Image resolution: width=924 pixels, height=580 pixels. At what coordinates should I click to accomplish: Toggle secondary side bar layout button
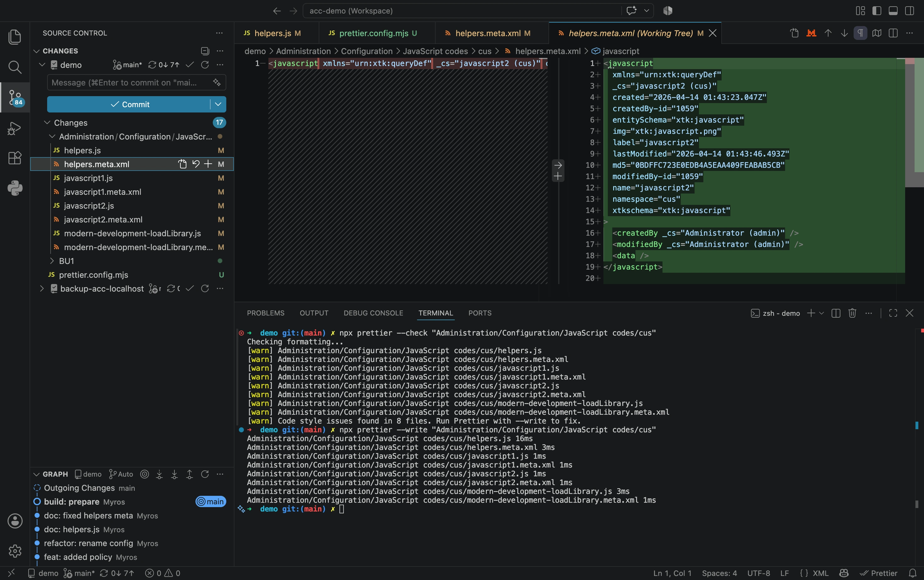coord(910,11)
